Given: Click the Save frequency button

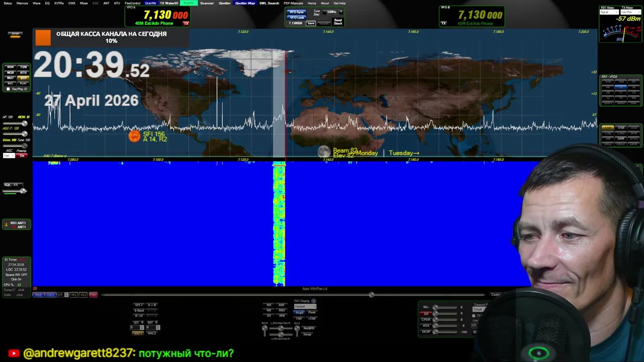Looking at the screenshot, I should point(311,23).
